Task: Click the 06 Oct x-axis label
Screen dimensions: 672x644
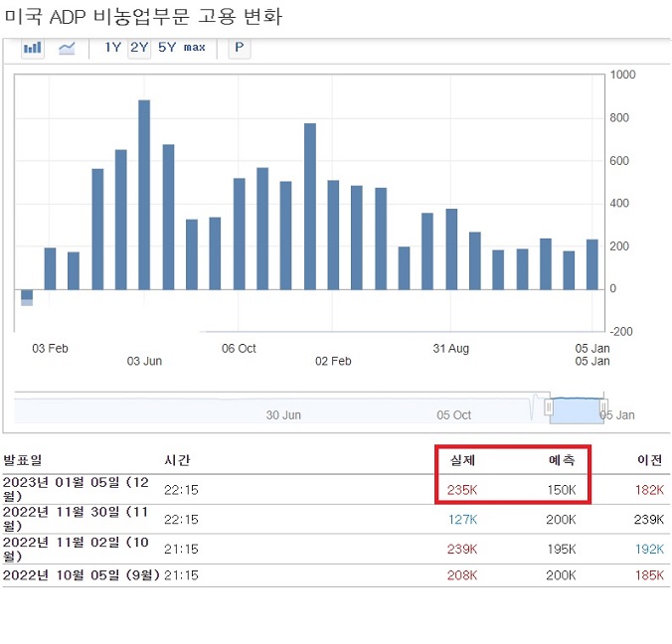Action: point(239,349)
